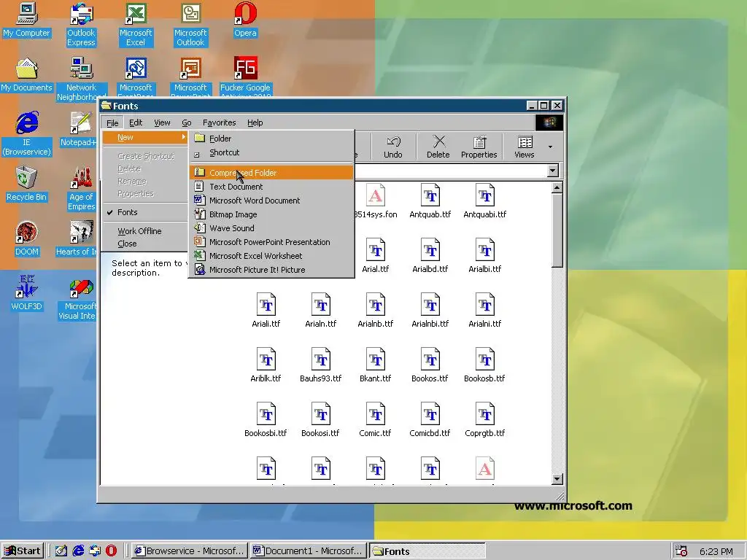747x560 pixels.
Task: Open the Recycle Bin
Action: click(x=26, y=184)
